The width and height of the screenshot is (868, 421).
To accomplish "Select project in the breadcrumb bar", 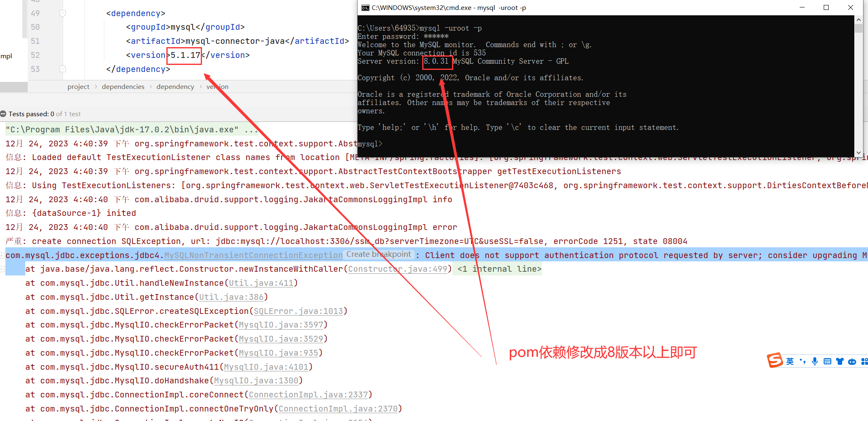I will tap(78, 86).
